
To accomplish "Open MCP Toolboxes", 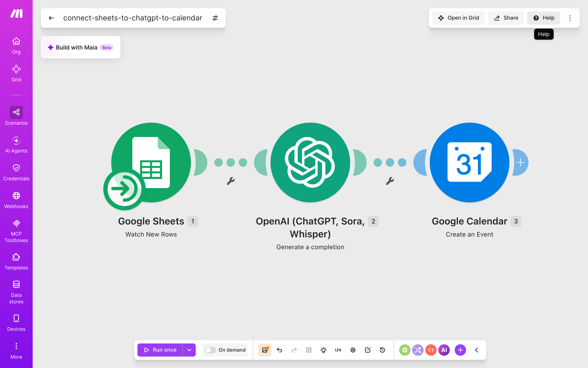I will [x=16, y=231].
